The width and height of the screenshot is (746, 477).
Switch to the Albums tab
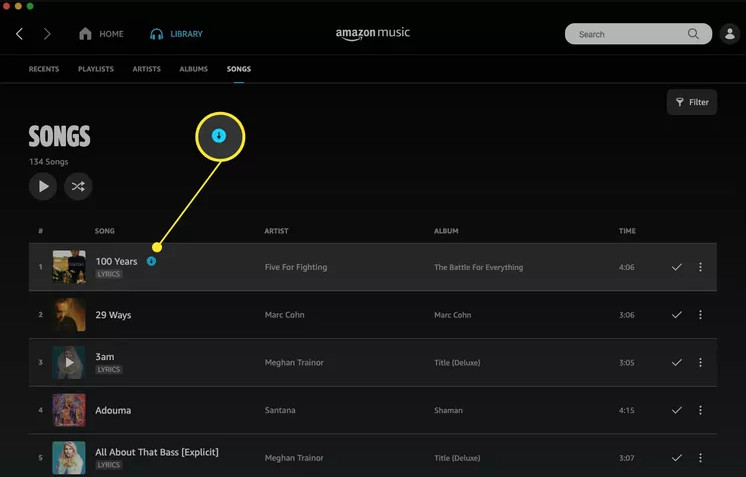pos(194,69)
